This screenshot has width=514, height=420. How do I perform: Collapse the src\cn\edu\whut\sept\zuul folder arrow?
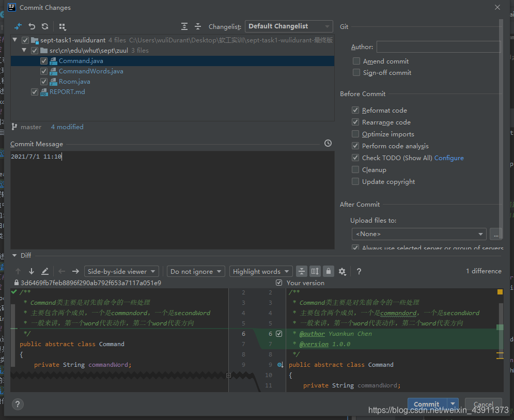(24, 51)
